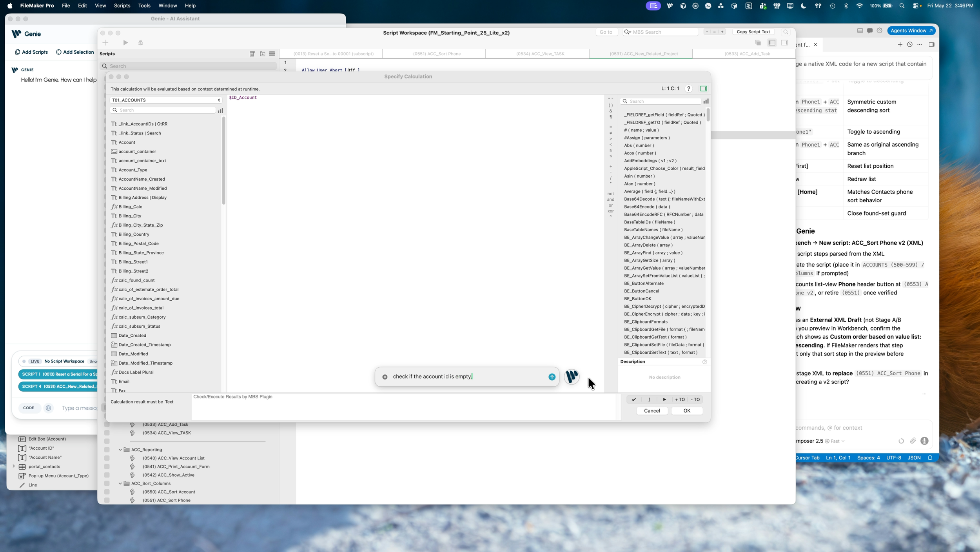The image size is (980, 552).
Task: Open the round Genie logo button beside the prompt
Action: 572,376
